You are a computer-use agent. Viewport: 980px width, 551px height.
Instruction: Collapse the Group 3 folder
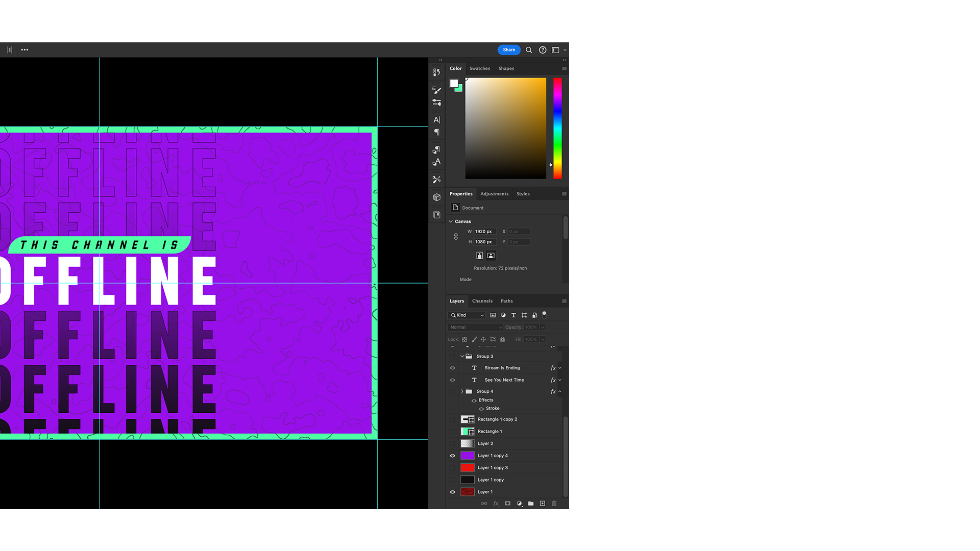point(462,356)
